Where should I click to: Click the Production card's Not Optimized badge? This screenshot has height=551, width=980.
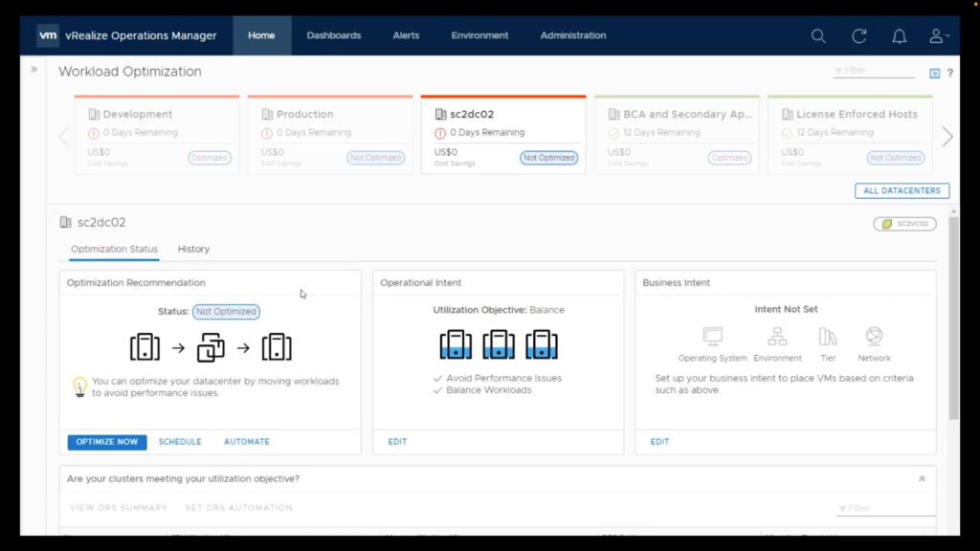(375, 158)
